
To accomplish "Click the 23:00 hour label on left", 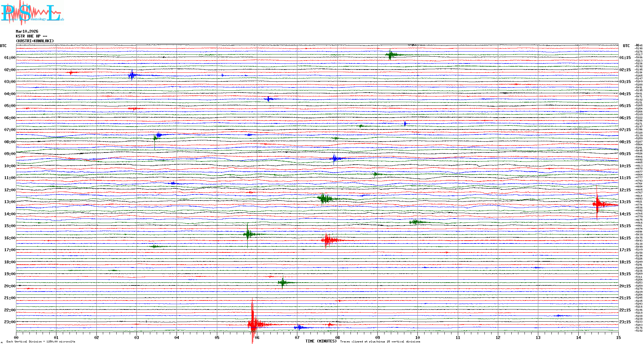I will 10,322.
